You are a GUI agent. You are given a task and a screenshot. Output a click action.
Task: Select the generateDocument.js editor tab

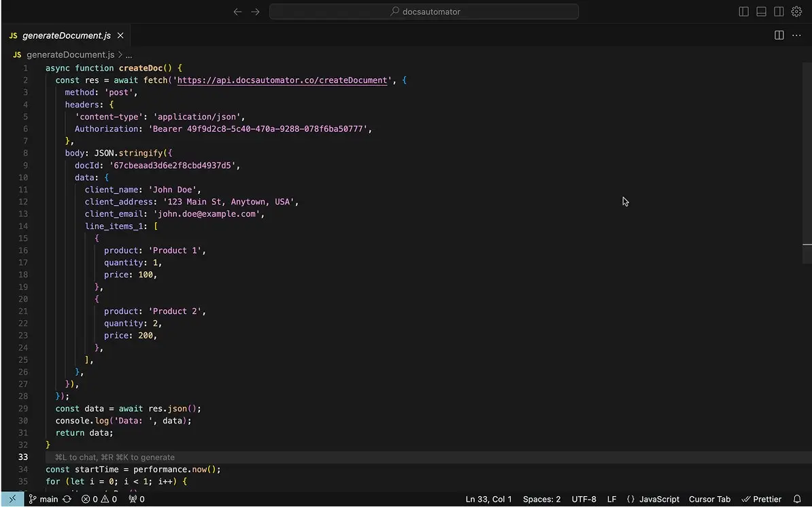pos(65,35)
